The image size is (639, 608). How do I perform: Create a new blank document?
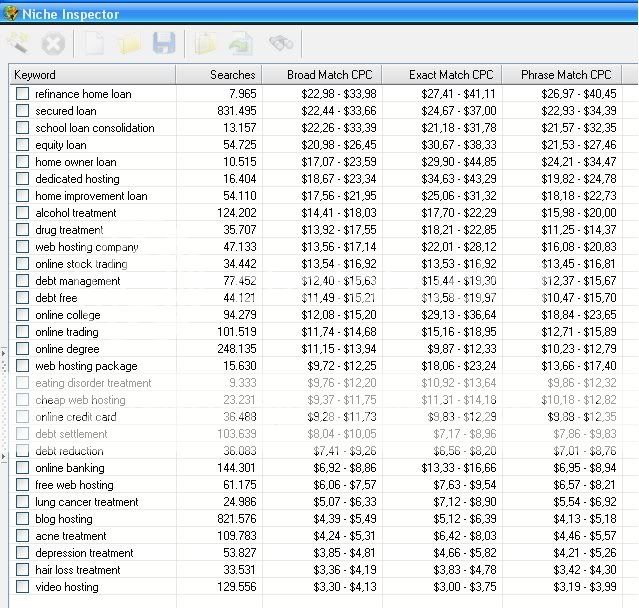click(93, 43)
